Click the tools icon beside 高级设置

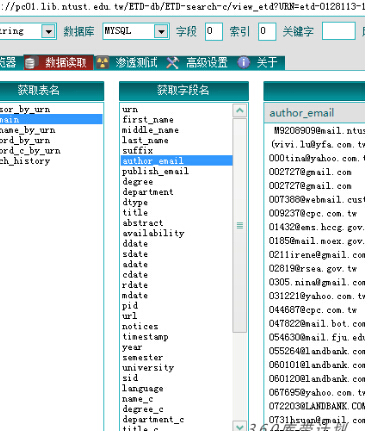coord(173,63)
